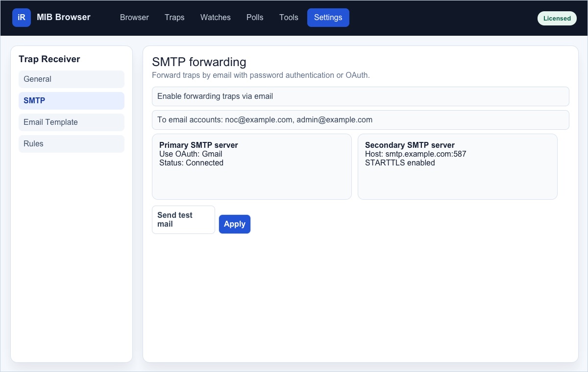Viewport: 588px width, 372px height.
Task: Select the Secondary SMTP server card
Action: tap(458, 166)
